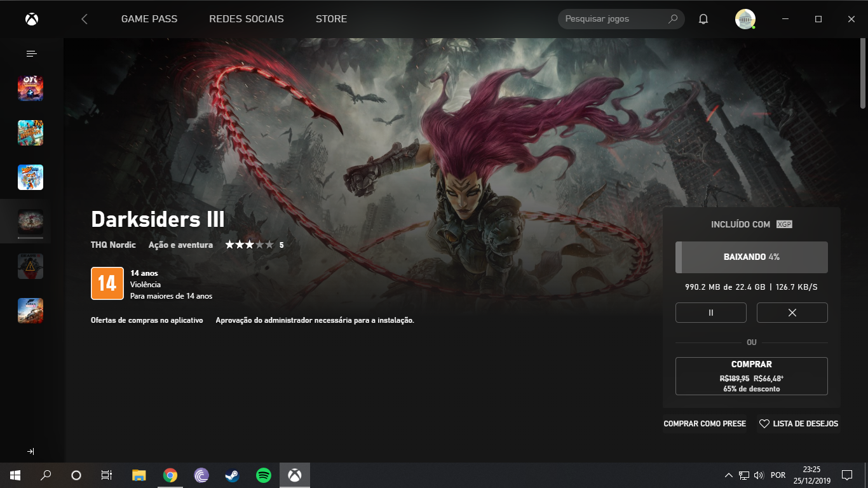Click the Para maiores de 14 anos text
The height and width of the screenshot is (488, 868).
click(x=172, y=296)
